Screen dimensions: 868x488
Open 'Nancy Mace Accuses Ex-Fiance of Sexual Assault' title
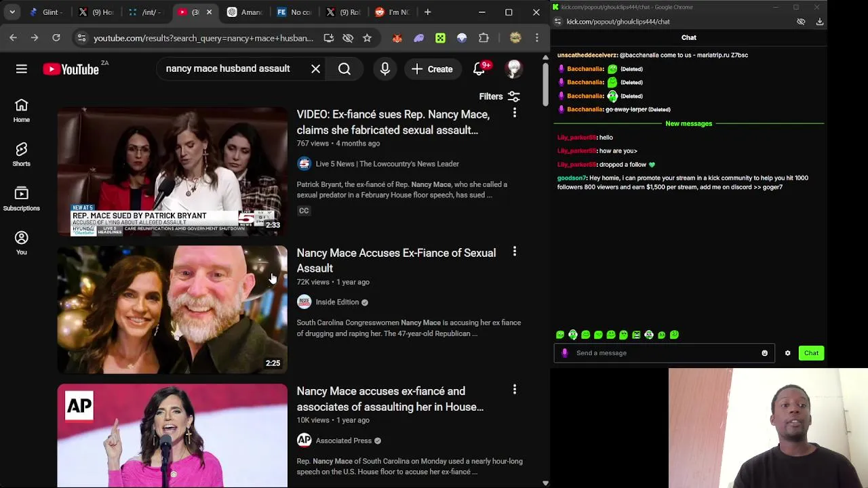[396, 260]
